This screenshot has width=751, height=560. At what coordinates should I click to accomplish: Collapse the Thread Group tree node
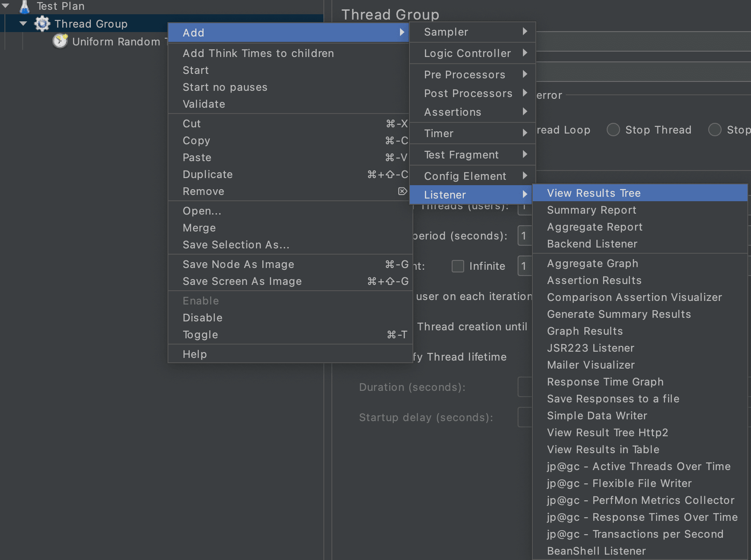(x=23, y=24)
